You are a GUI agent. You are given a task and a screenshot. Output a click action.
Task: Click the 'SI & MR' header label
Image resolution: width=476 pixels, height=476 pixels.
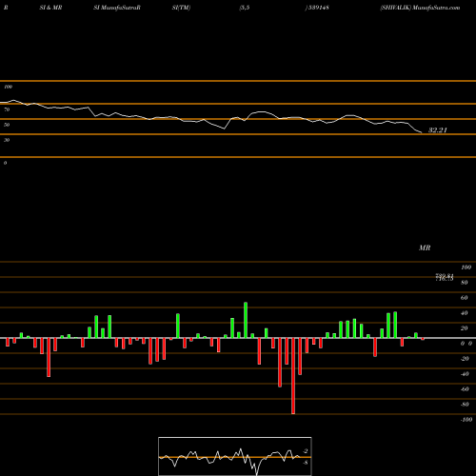(x=50, y=8)
